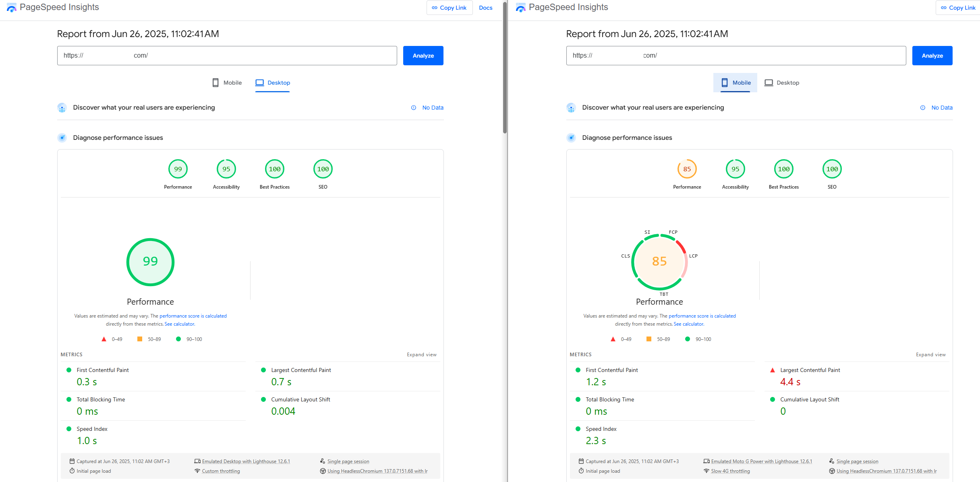
Task: Click Cumulative Layout Shift 0.004 metric
Action: tap(348, 406)
